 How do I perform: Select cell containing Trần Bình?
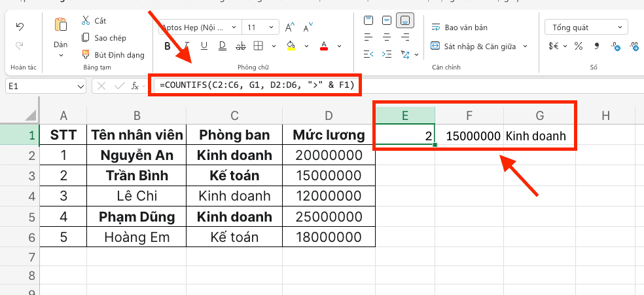(136, 176)
